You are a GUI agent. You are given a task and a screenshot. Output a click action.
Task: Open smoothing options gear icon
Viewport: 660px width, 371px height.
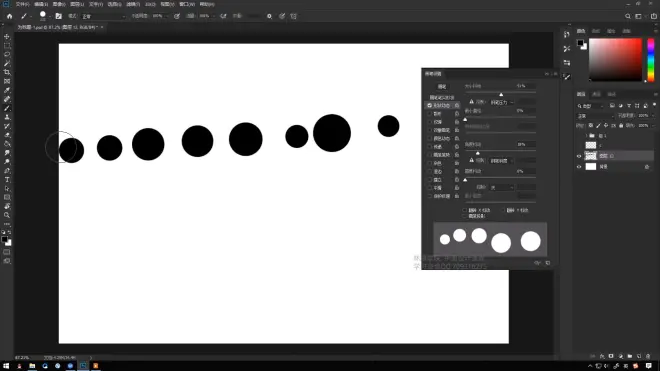coord(269,16)
